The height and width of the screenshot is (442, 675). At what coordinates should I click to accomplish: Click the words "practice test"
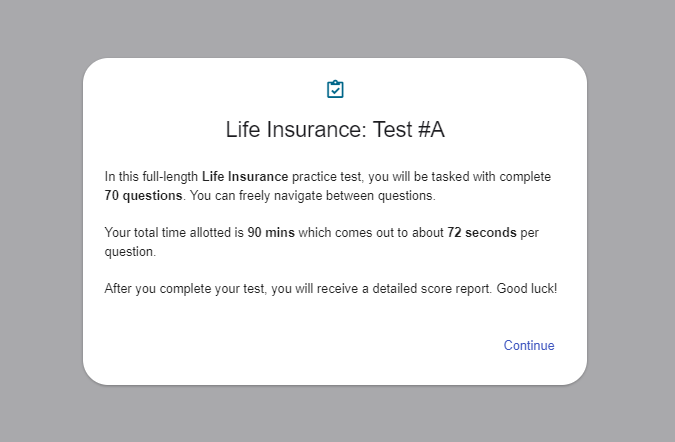(x=325, y=177)
